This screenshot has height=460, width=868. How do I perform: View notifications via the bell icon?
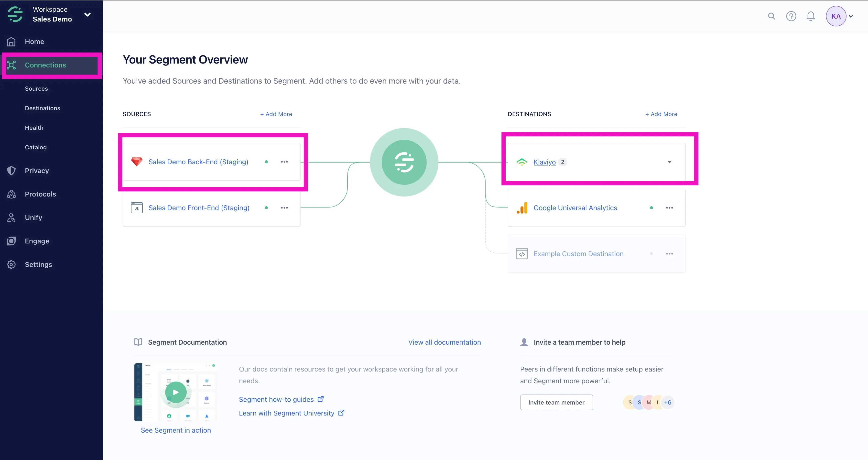(811, 16)
